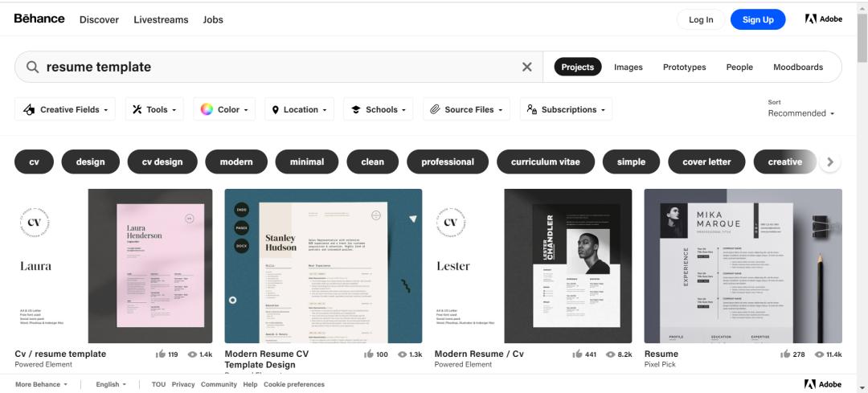This screenshot has height=393, width=868.
Task: Click the Sign Up button
Action: coord(758,19)
